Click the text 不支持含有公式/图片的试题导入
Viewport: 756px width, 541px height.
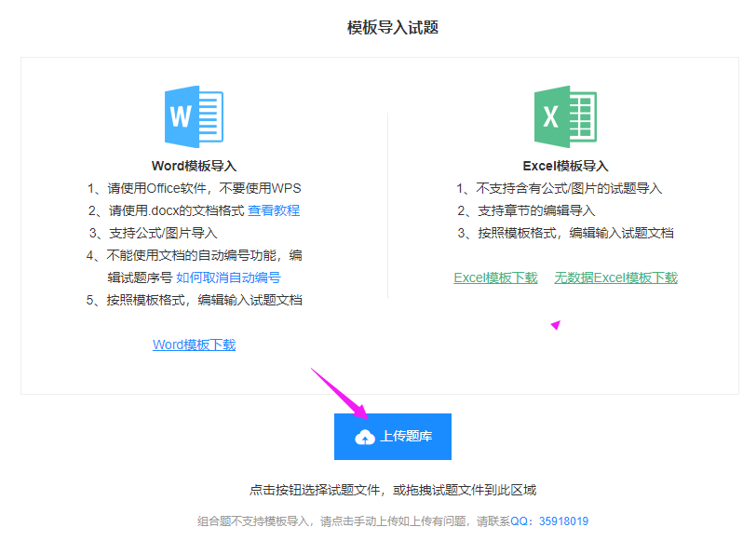570,188
